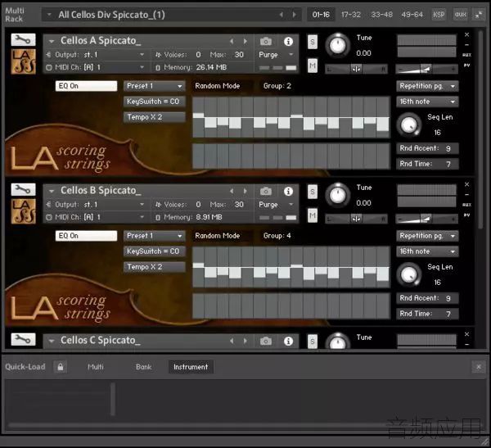Screen dimensions: 491x448
Task: Click the LASS instrument logo for Cellos B
Action: pyautogui.click(x=24, y=211)
